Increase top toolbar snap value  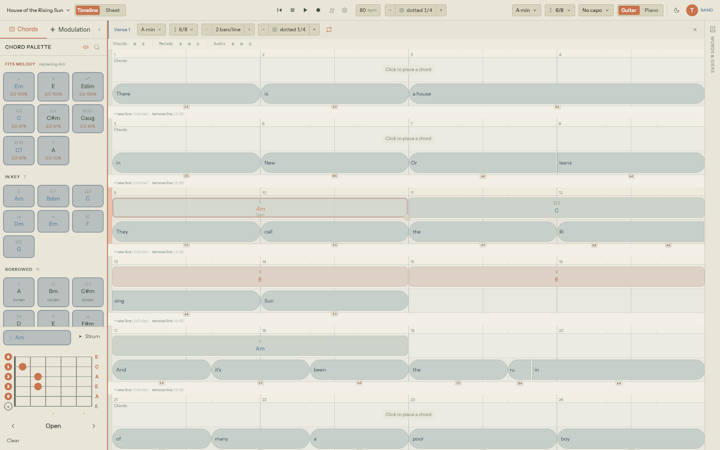tap(441, 10)
